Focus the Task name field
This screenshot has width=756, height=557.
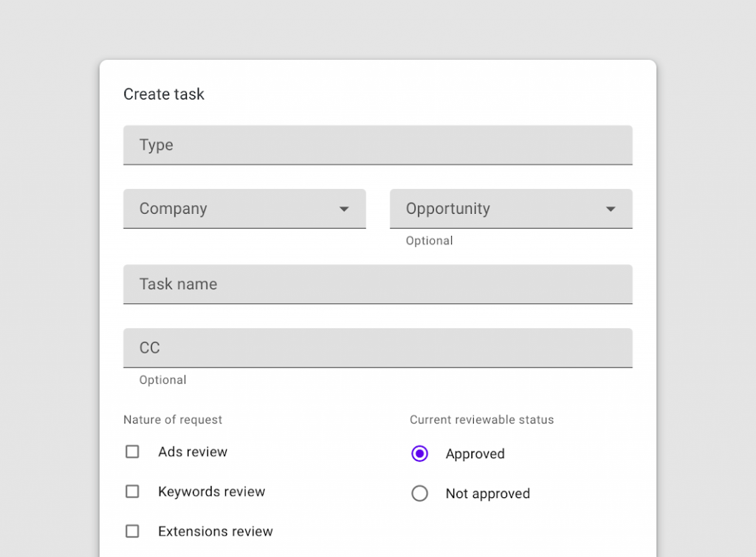click(377, 284)
